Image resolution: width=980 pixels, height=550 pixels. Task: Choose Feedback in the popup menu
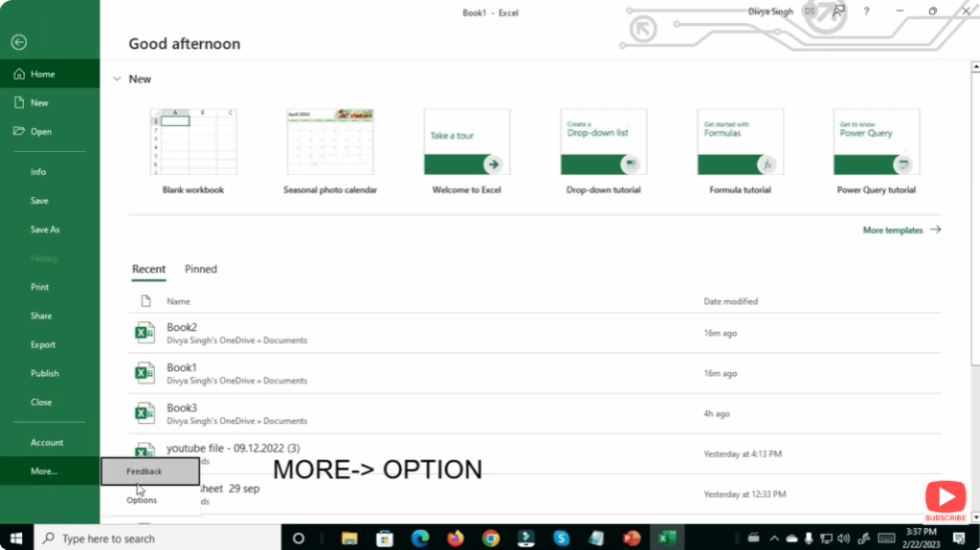(145, 471)
